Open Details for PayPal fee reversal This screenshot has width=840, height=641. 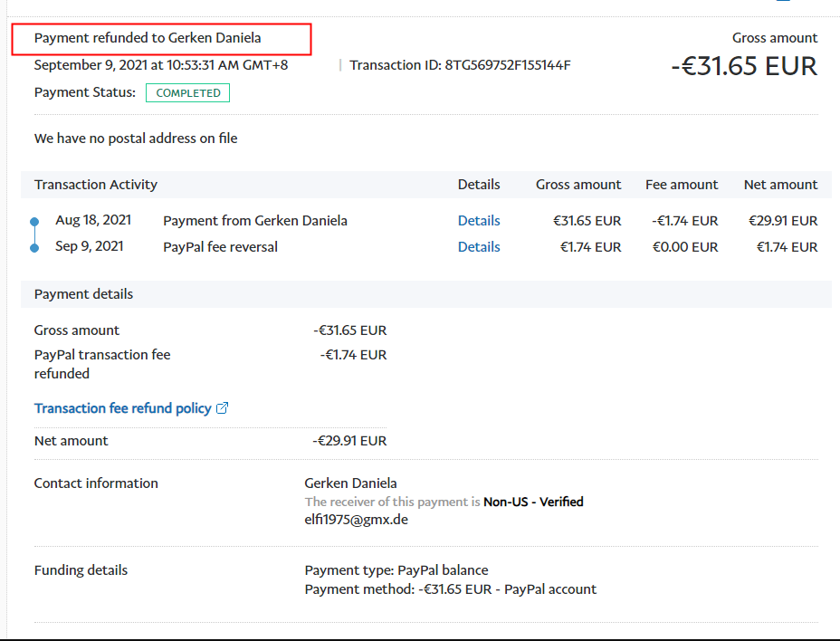click(478, 247)
